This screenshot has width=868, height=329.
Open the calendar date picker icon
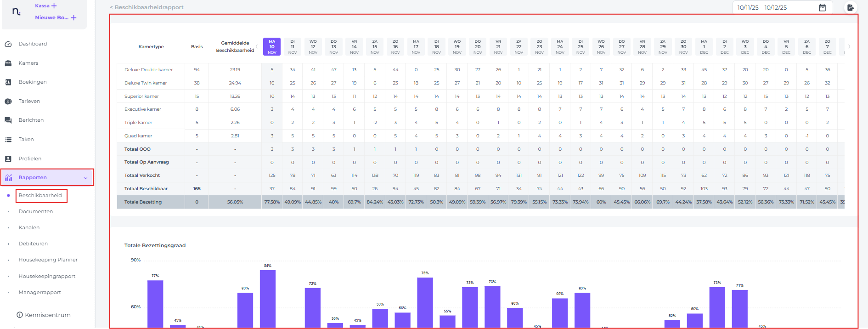822,8
